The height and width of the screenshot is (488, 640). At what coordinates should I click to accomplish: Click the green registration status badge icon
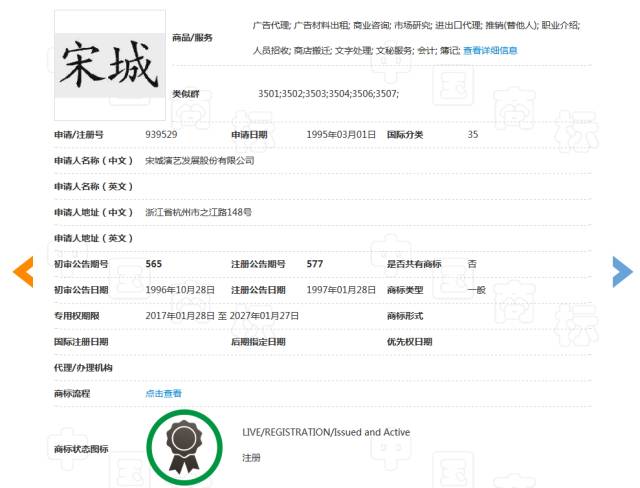[x=184, y=448]
